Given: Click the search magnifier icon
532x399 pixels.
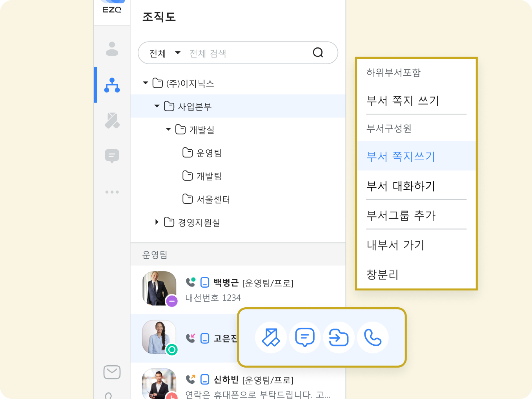Looking at the screenshot, I should [318, 53].
